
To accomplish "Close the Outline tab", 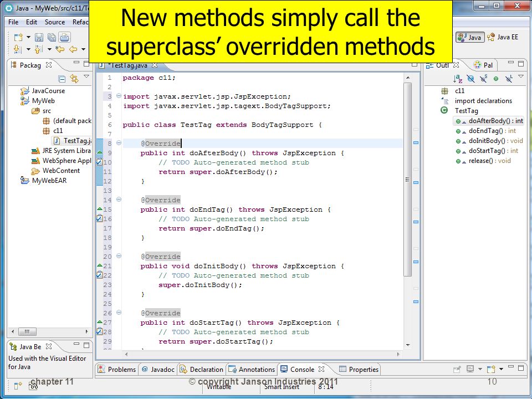I will point(456,64).
